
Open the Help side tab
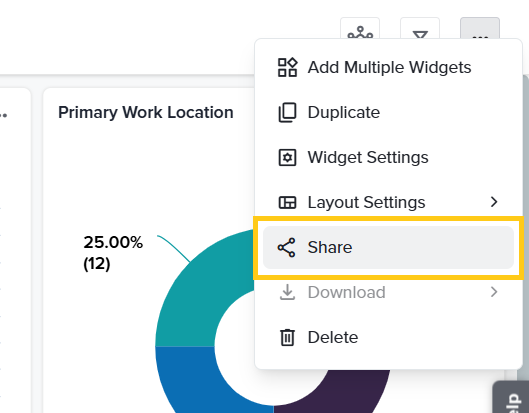coord(512,398)
